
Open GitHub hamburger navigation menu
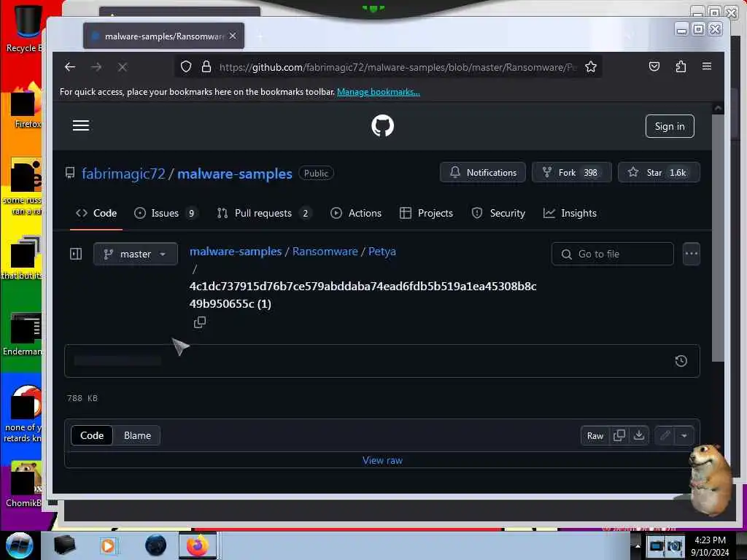[x=81, y=125]
